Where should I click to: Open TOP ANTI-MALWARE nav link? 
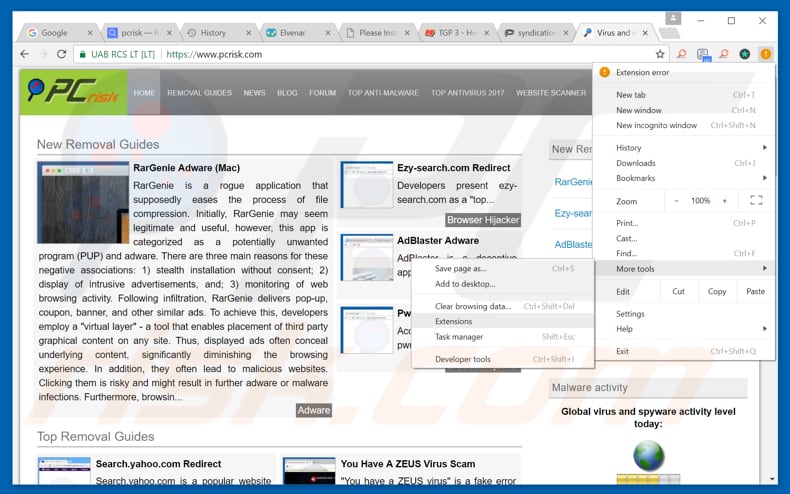383,93
